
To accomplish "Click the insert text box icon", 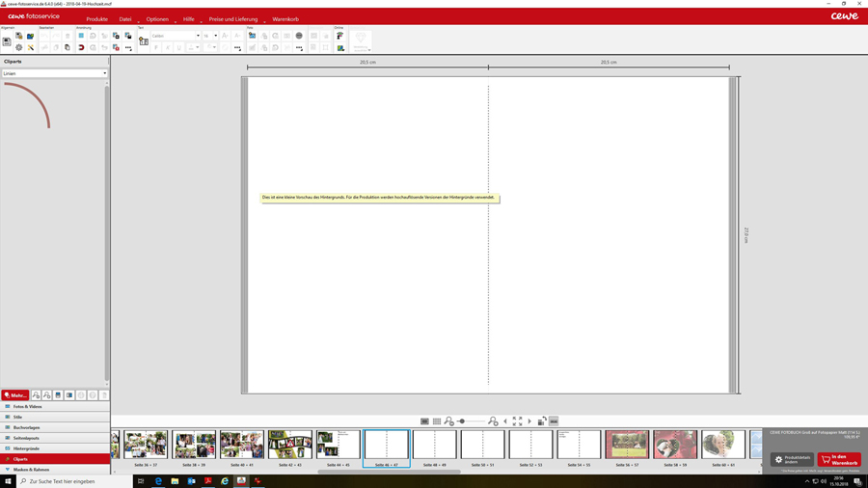I will tap(144, 41).
